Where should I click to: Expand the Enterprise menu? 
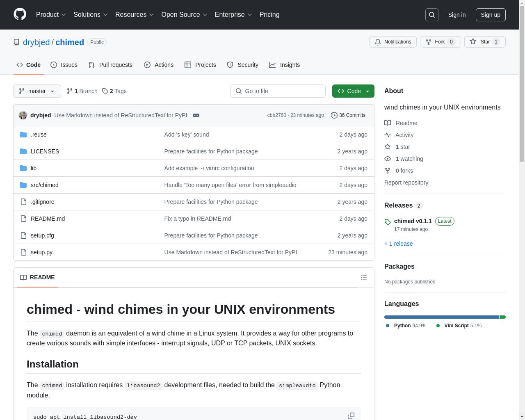point(233,15)
